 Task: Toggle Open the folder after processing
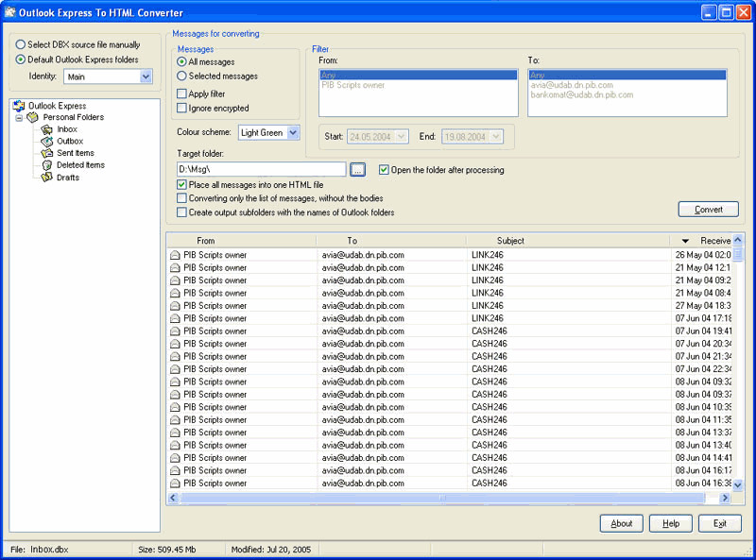pyautogui.click(x=384, y=170)
